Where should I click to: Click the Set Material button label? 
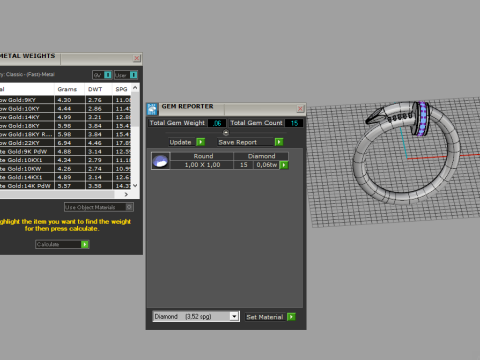click(x=265, y=317)
